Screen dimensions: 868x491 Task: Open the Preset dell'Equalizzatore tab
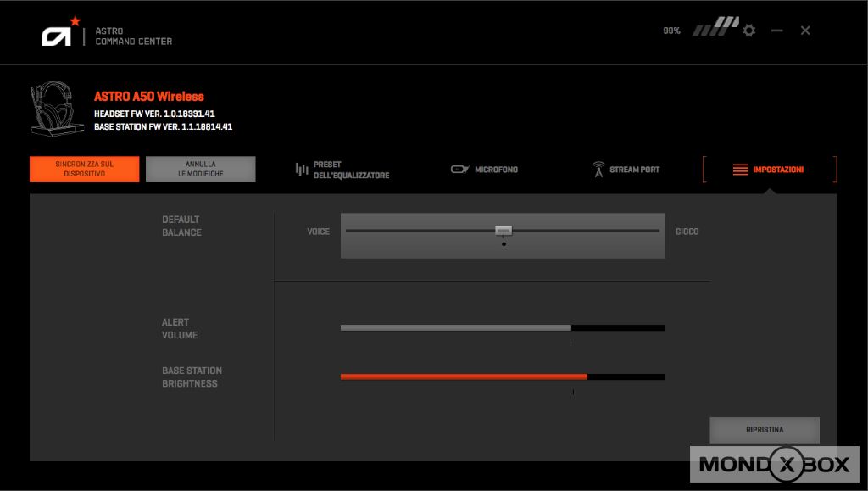click(342, 170)
